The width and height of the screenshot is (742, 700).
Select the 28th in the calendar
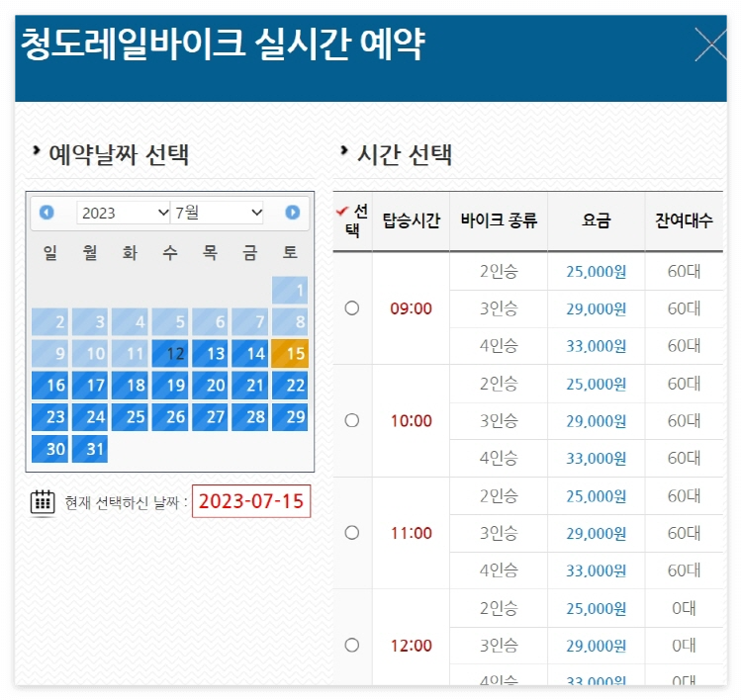(250, 416)
